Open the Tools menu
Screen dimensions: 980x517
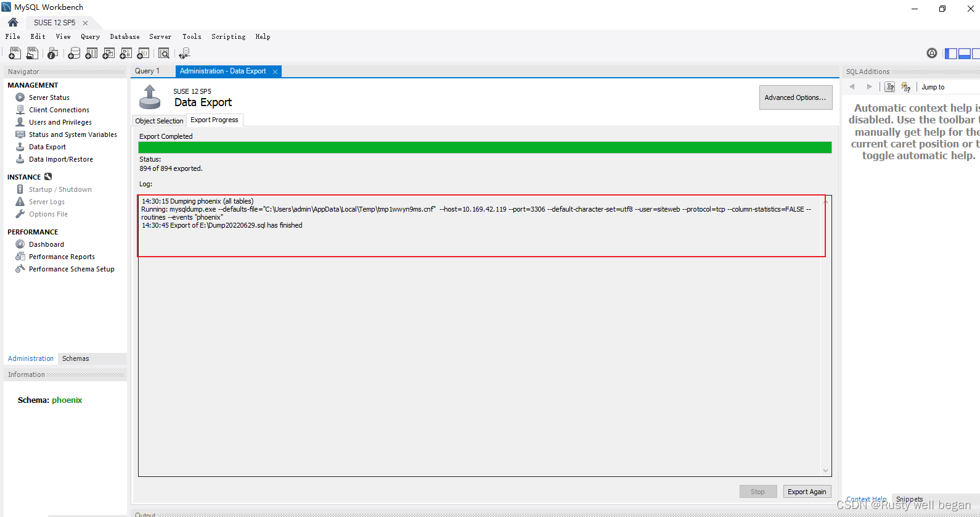click(x=192, y=36)
